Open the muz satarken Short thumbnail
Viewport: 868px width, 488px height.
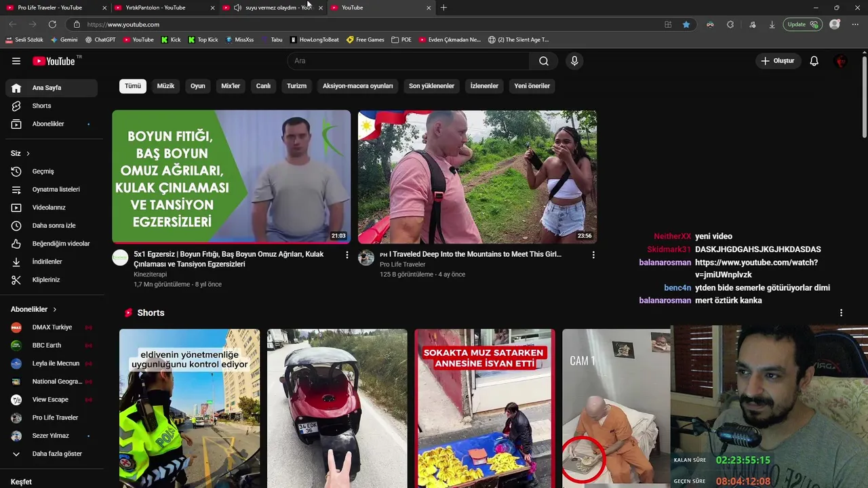485,408
